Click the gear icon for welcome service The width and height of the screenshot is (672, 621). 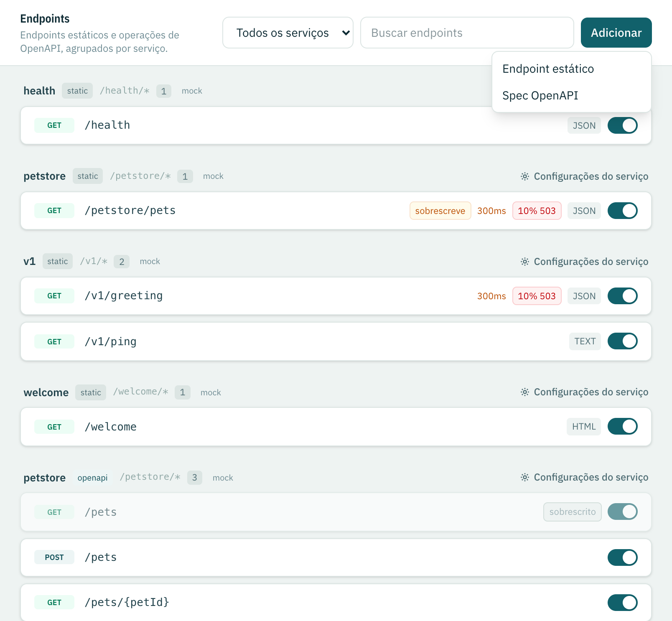pyautogui.click(x=525, y=392)
